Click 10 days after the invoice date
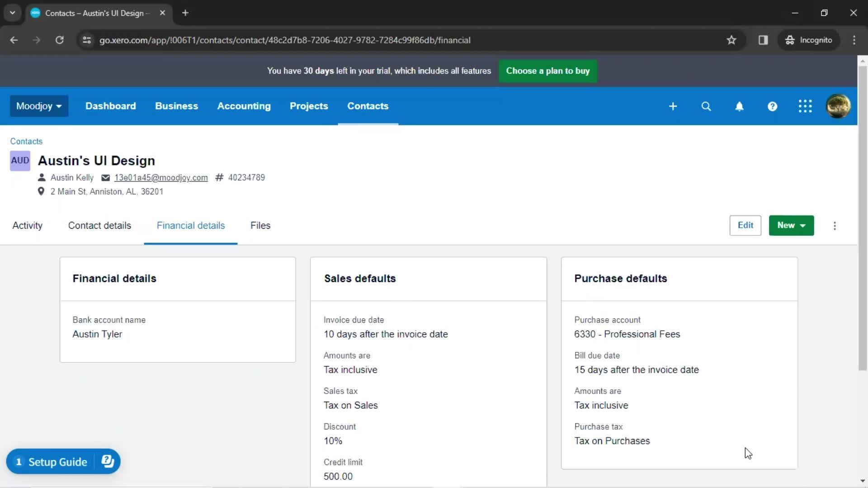Screen dimensions: 868x488 (x=386, y=334)
